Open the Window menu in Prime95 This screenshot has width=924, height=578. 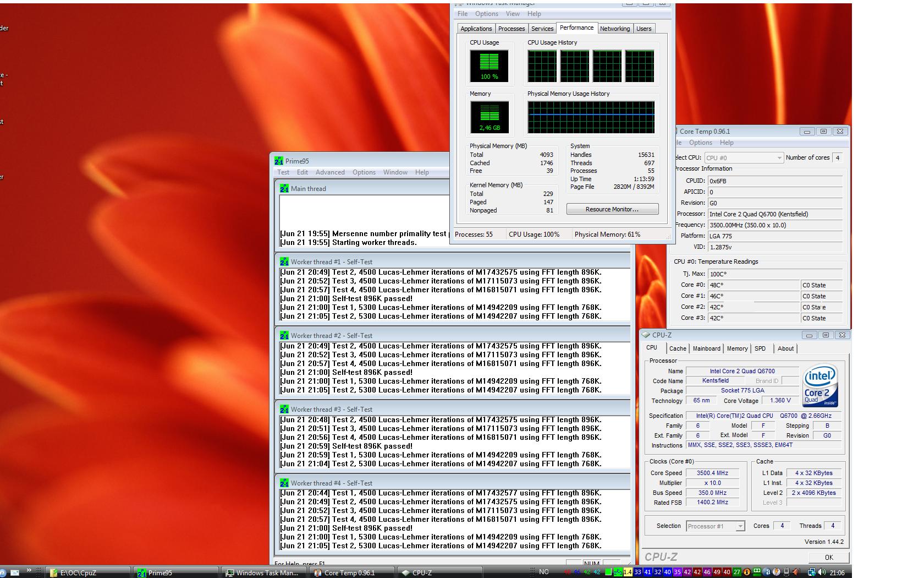pyautogui.click(x=395, y=172)
